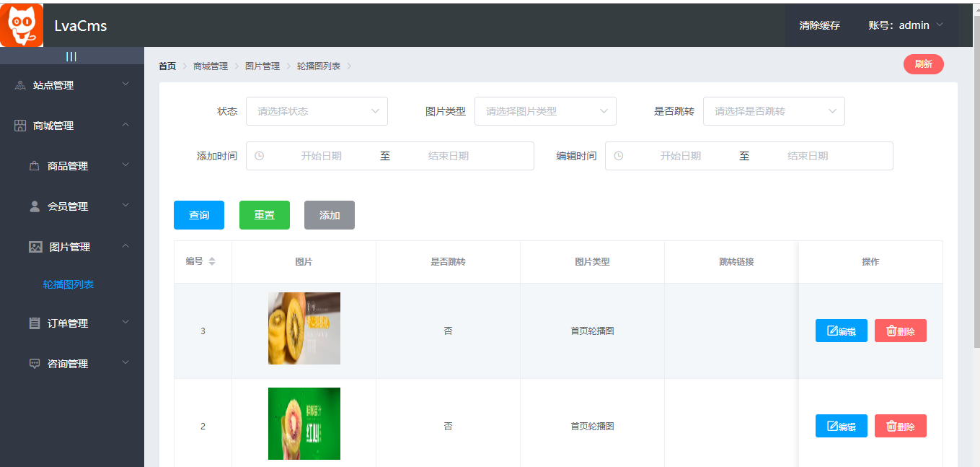Click clock icon in 编辑时间 field
The width and height of the screenshot is (980, 467).
click(619, 156)
